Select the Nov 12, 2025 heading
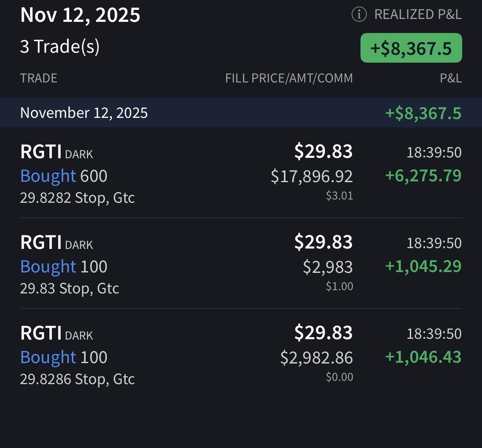 point(80,15)
